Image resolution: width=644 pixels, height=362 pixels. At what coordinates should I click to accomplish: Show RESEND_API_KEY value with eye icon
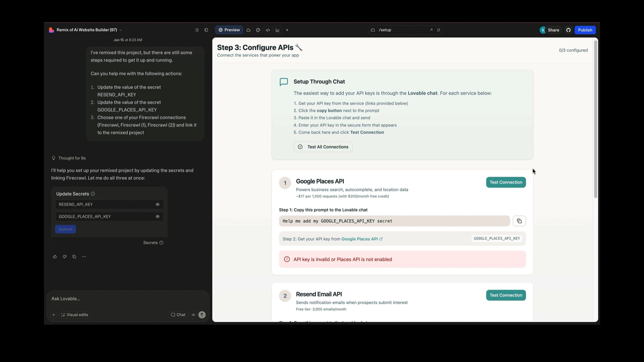click(x=158, y=204)
